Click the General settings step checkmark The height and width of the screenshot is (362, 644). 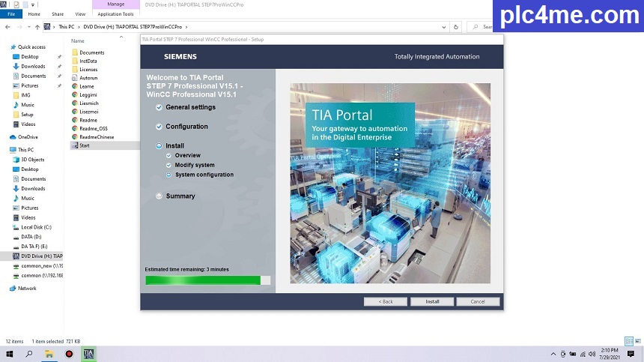coord(159,107)
